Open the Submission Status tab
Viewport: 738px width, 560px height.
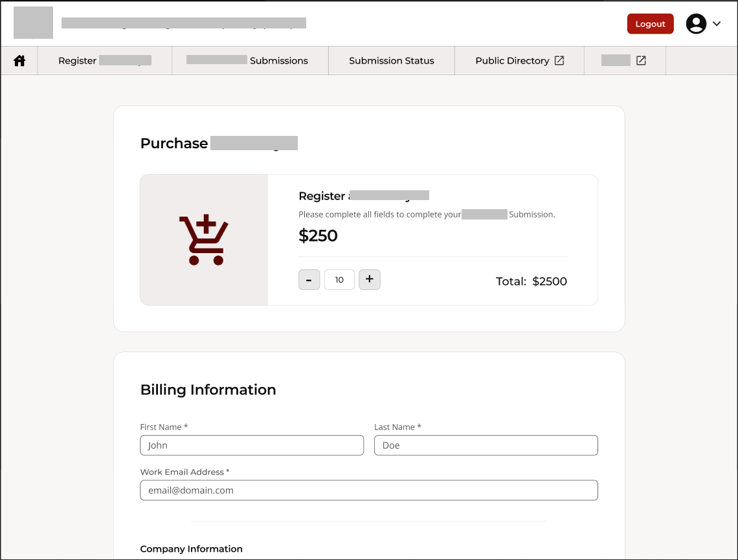[x=391, y=60]
